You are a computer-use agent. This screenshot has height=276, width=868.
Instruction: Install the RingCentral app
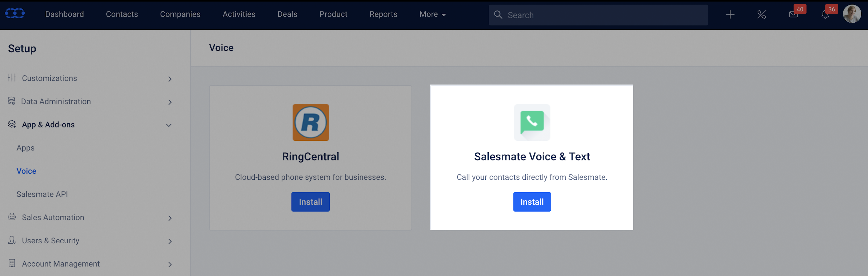(x=310, y=202)
